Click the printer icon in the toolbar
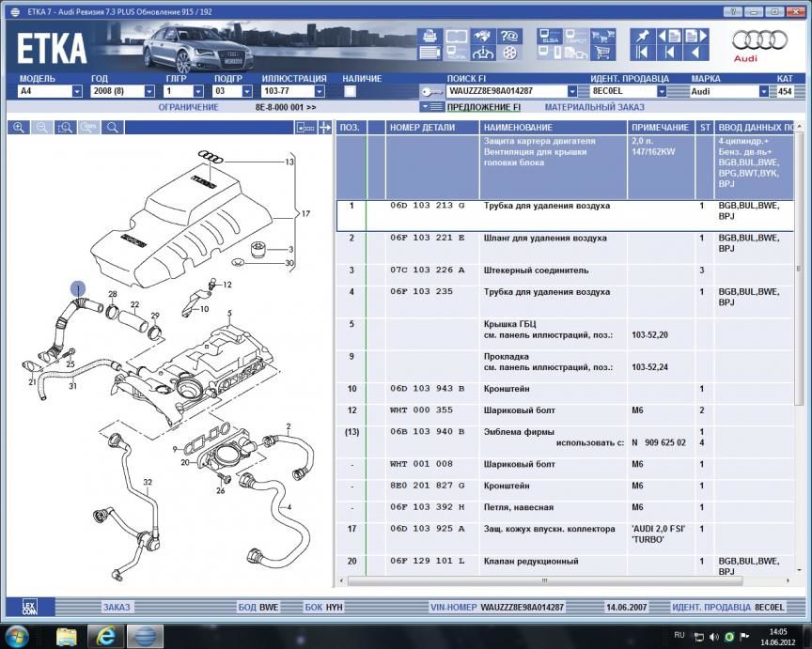812x649 pixels. pyautogui.click(x=429, y=37)
